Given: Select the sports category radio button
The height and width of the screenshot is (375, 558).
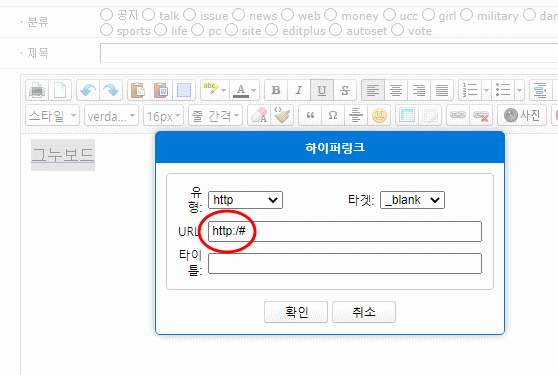Looking at the screenshot, I should point(106,30).
